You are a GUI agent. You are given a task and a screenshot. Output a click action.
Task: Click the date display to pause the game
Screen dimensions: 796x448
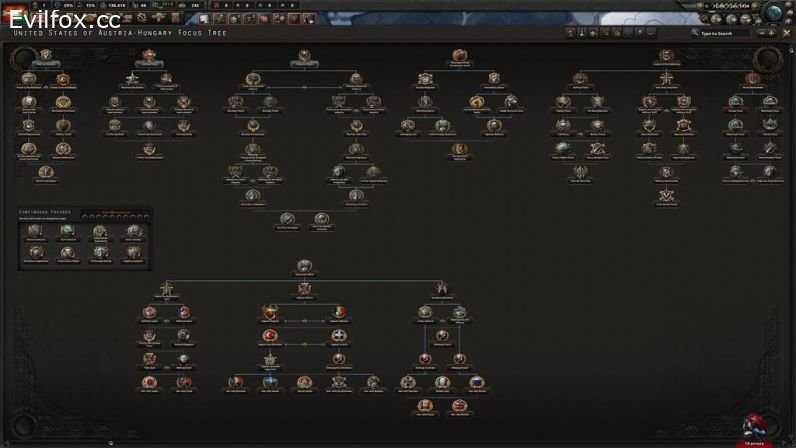(728, 6)
